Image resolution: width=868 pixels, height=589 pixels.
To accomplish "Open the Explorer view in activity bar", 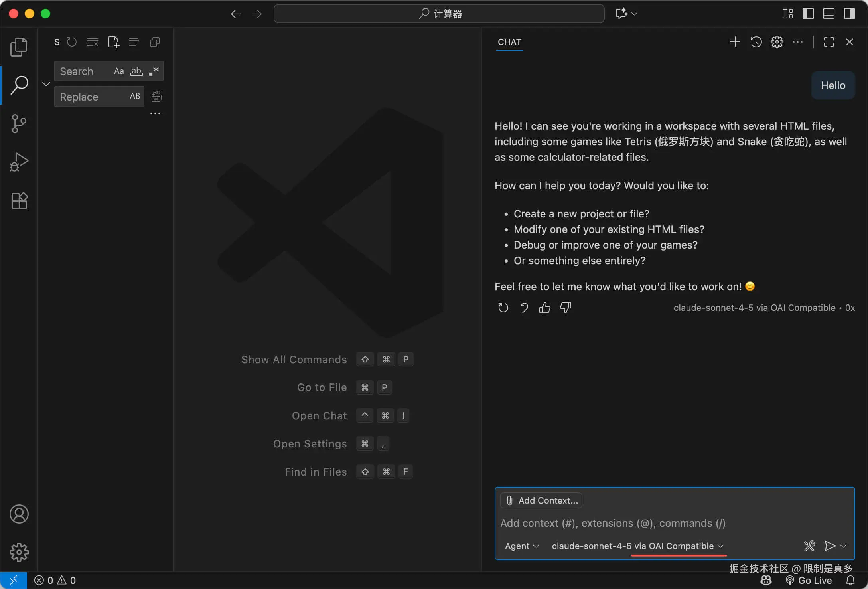I will pyautogui.click(x=19, y=47).
